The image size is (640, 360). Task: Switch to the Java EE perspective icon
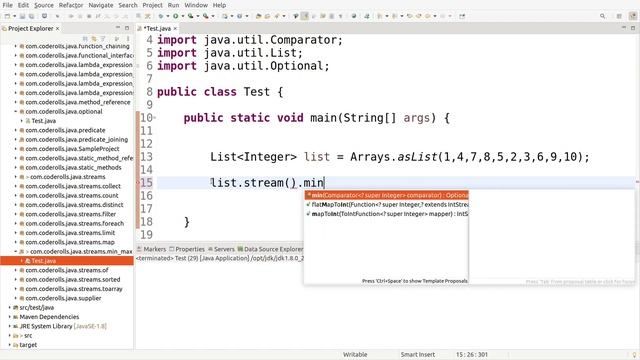tap(632, 16)
